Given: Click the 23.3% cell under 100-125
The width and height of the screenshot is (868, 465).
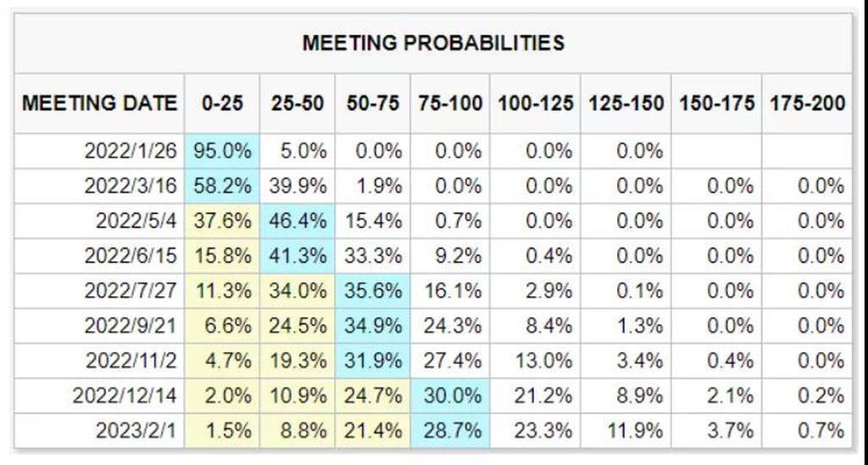Looking at the screenshot, I should point(536,430).
